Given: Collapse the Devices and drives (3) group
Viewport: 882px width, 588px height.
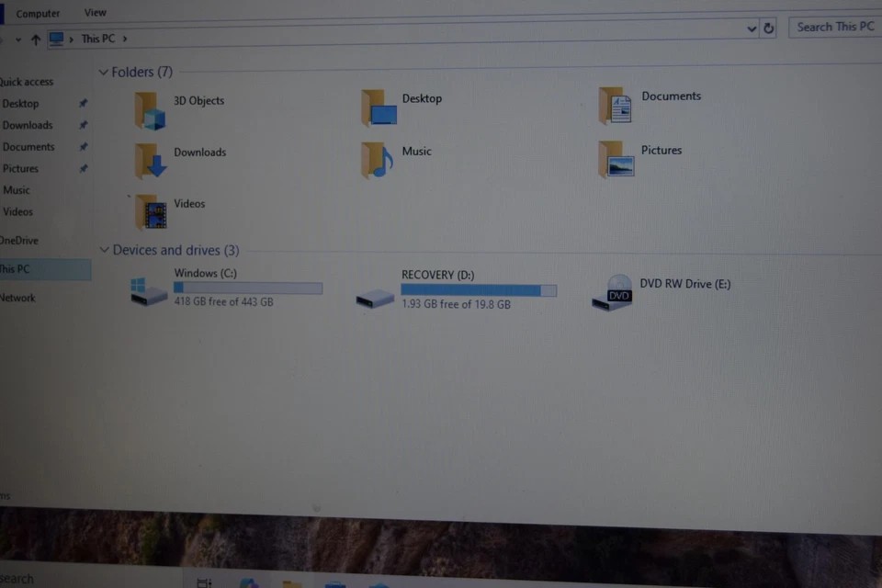Looking at the screenshot, I should click(x=104, y=249).
